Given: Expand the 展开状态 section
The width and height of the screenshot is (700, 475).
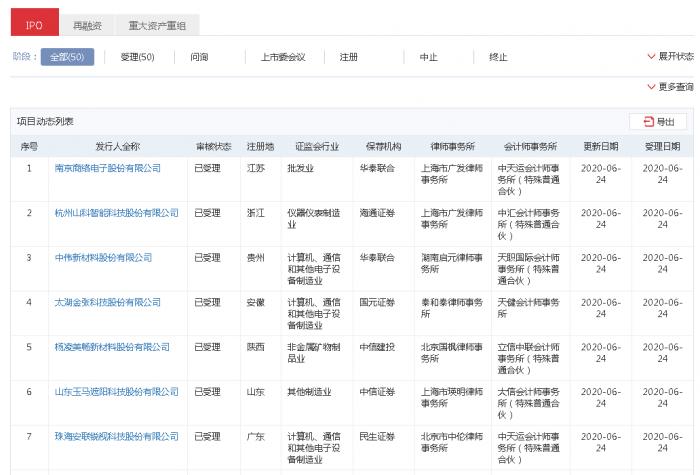Looking at the screenshot, I should (x=670, y=57).
